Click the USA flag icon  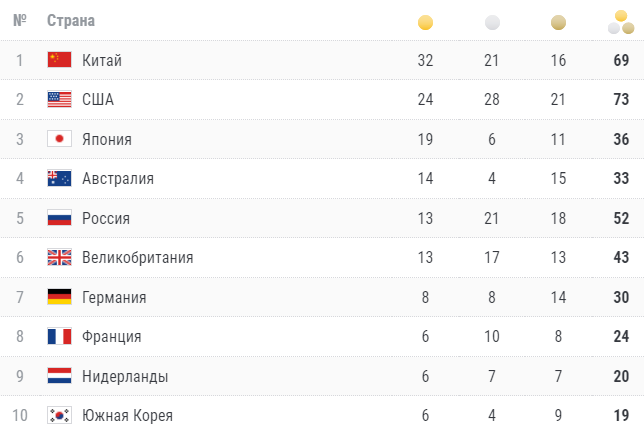point(59,100)
